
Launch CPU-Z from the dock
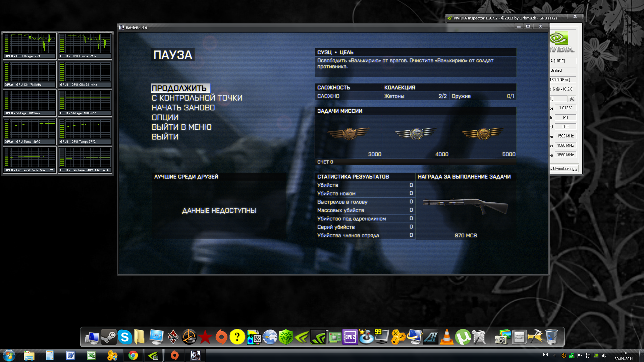coord(350,337)
